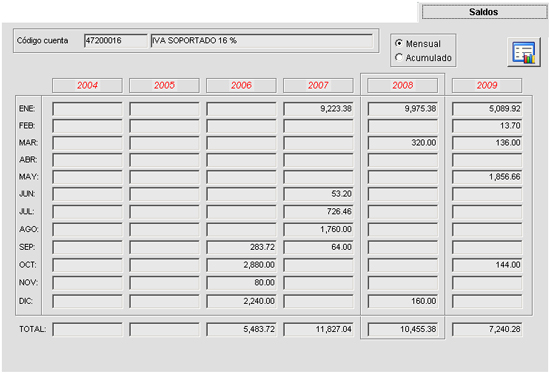The width and height of the screenshot is (550, 373).
Task: Click the 9,223.38 cell for ENE 2007
Action: point(318,109)
